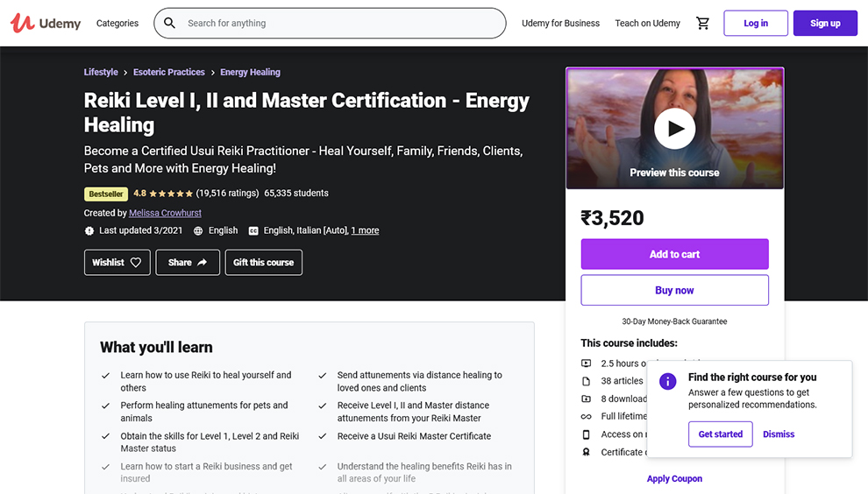Image resolution: width=868 pixels, height=494 pixels.
Task: Go to Esoteric Practices breadcrumb
Action: coord(169,72)
